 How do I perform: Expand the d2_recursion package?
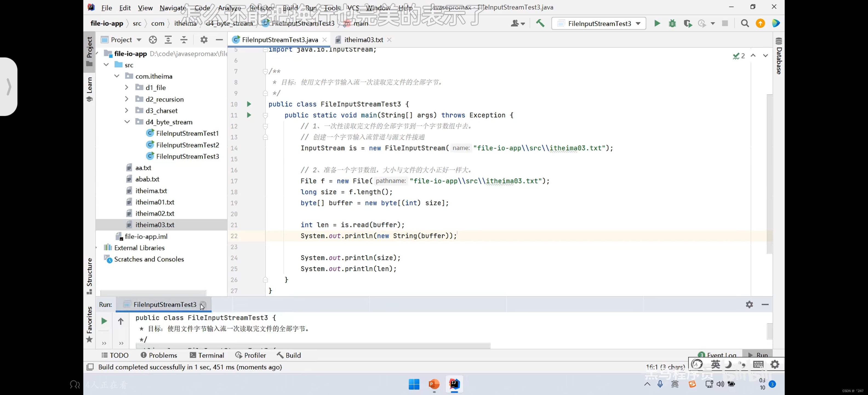tap(127, 99)
